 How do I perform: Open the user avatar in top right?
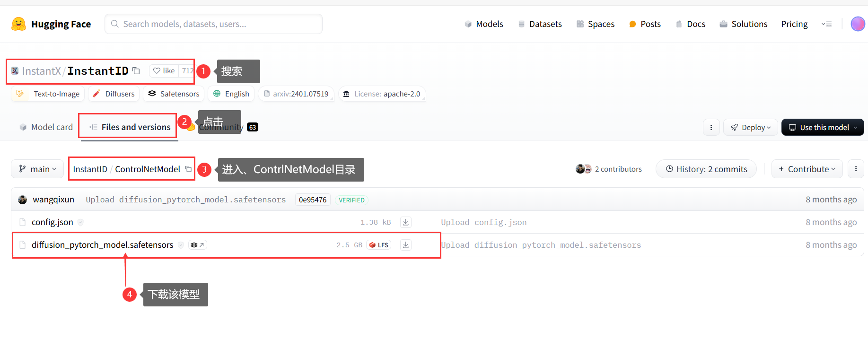858,24
